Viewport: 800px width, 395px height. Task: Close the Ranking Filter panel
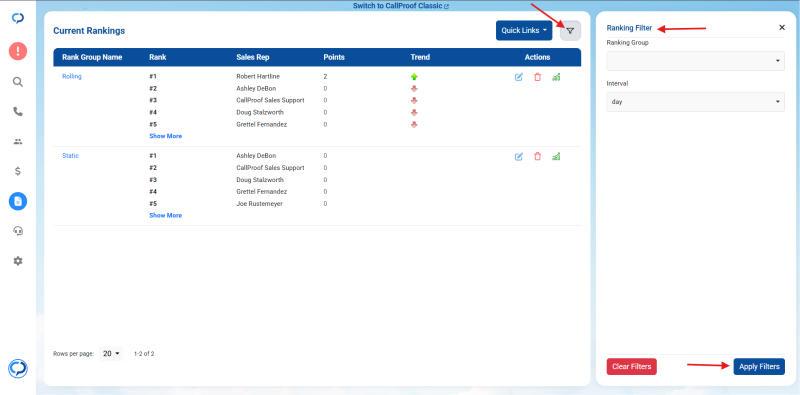[782, 28]
